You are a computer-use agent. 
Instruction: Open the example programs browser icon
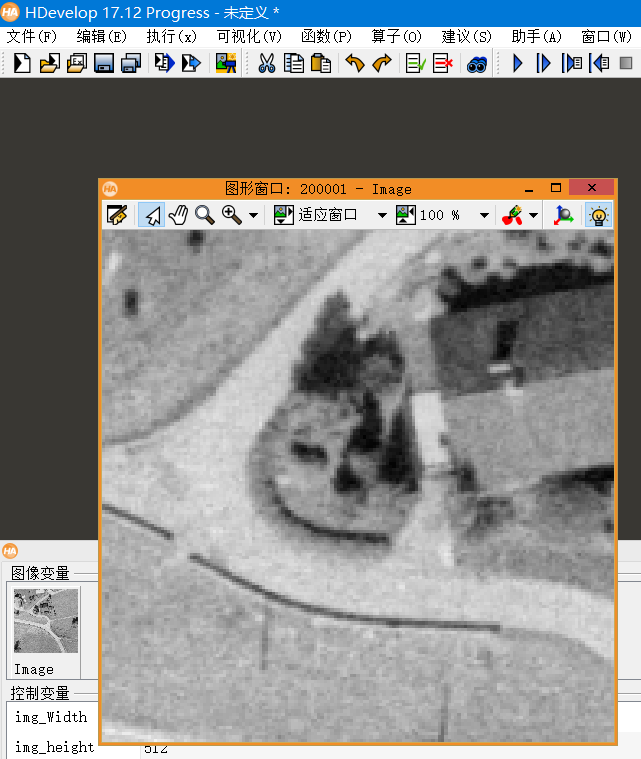point(76,63)
